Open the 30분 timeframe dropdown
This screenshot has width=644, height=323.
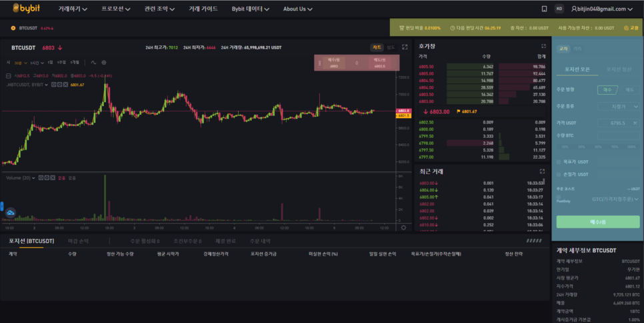[x=21, y=63]
